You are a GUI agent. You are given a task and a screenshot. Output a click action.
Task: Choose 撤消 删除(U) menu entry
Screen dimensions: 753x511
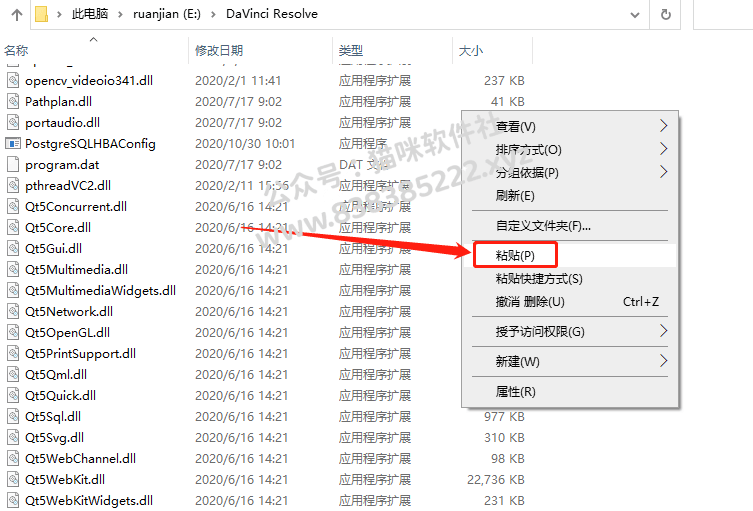tap(570, 302)
